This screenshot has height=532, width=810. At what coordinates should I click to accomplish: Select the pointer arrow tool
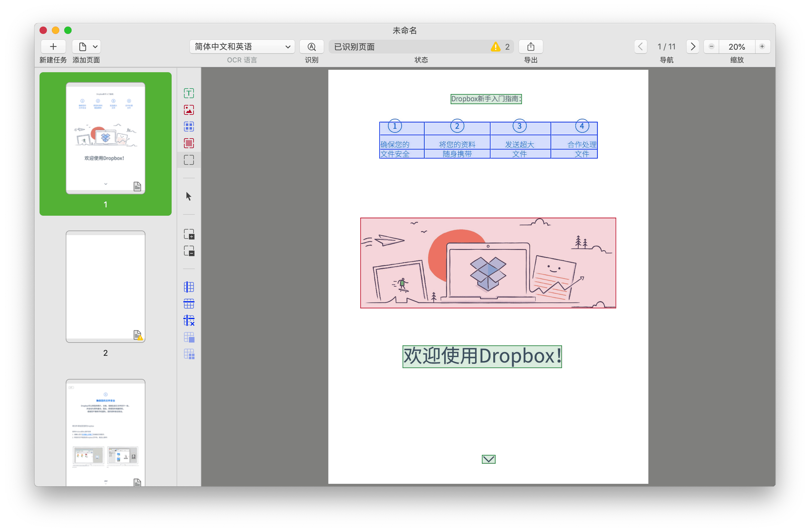click(189, 196)
